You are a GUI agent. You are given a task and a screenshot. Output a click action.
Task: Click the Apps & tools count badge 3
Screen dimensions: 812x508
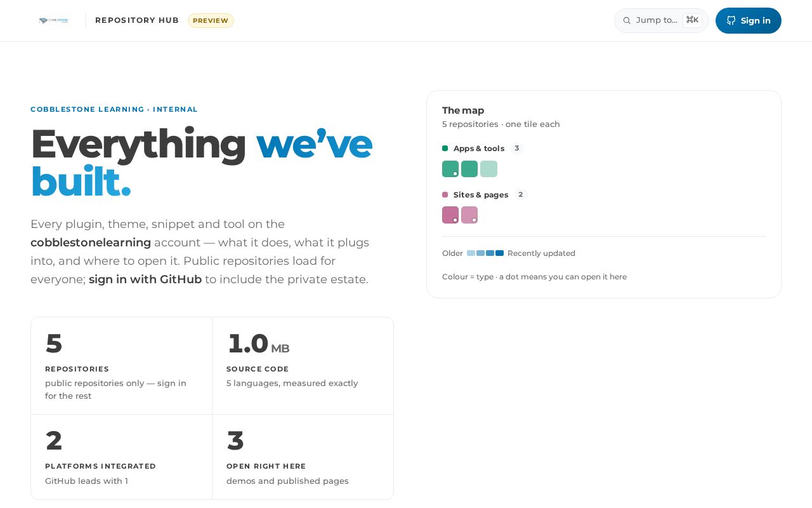517,149
